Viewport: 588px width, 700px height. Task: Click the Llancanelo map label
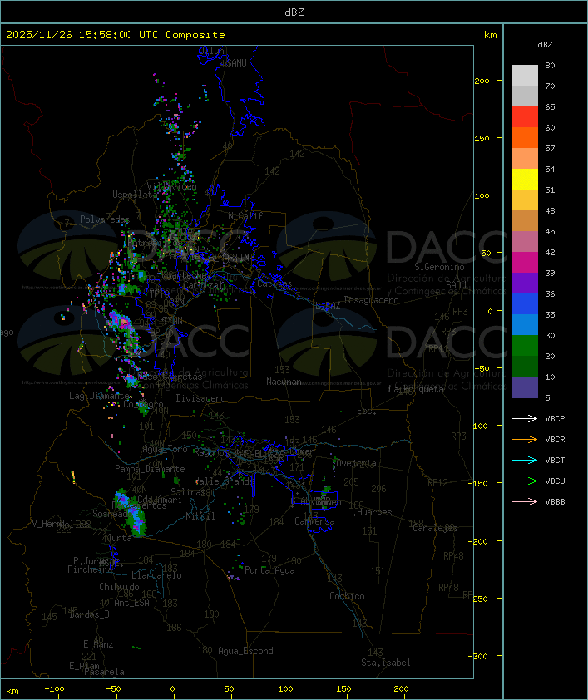[x=156, y=575]
